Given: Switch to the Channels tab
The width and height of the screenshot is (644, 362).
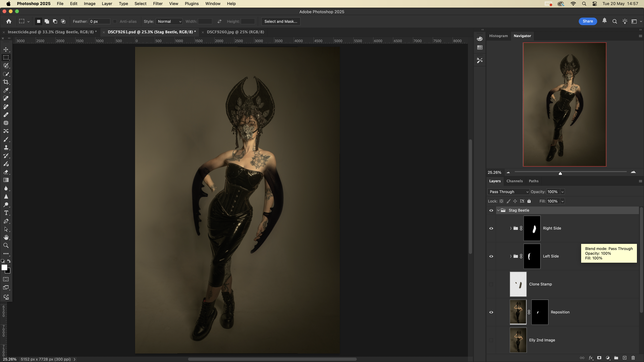Looking at the screenshot, I should pos(514,181).
